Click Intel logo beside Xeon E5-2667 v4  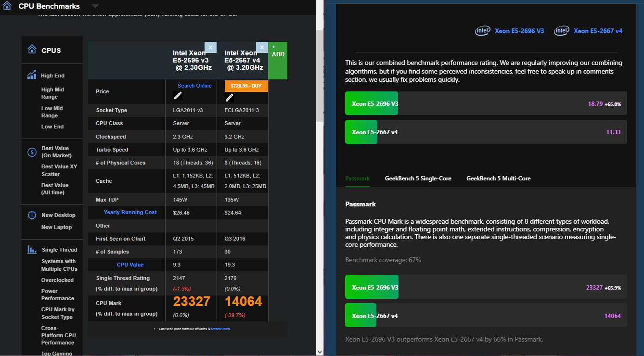point(562,31)
